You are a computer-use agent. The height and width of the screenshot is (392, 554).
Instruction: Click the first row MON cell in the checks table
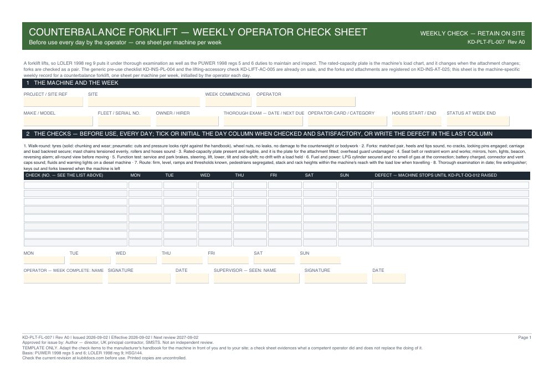click(145, 185)
